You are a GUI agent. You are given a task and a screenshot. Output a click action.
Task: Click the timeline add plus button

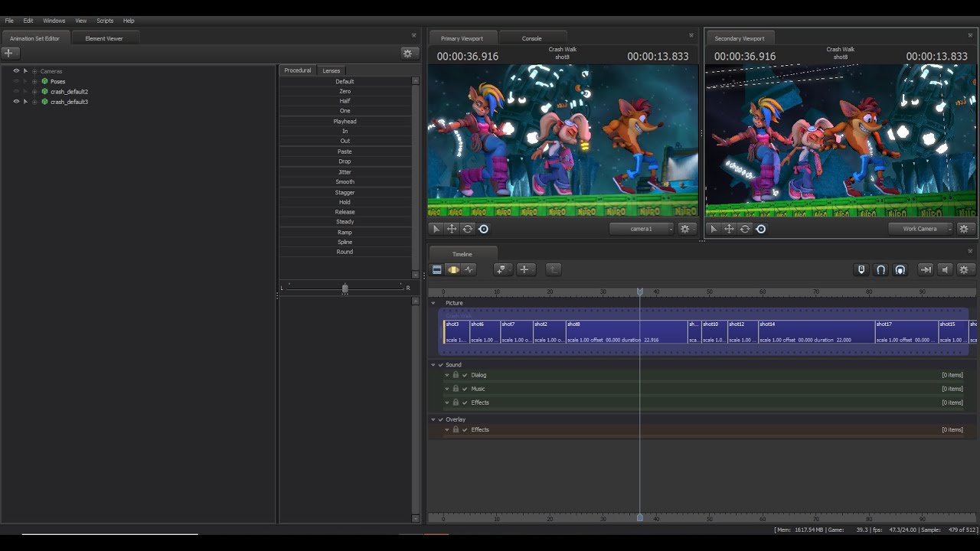524,269
